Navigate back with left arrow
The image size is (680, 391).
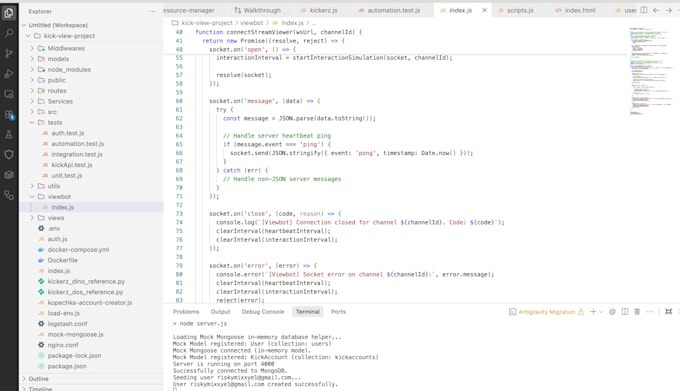[656, 10]
